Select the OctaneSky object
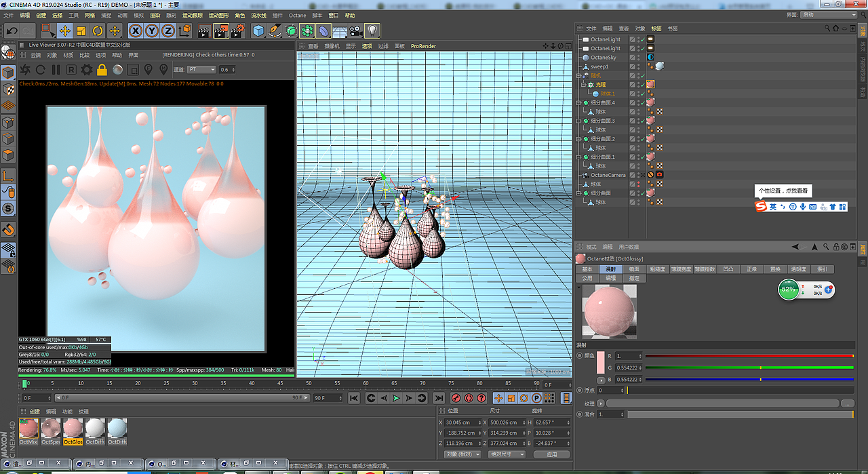 (603, 58)
